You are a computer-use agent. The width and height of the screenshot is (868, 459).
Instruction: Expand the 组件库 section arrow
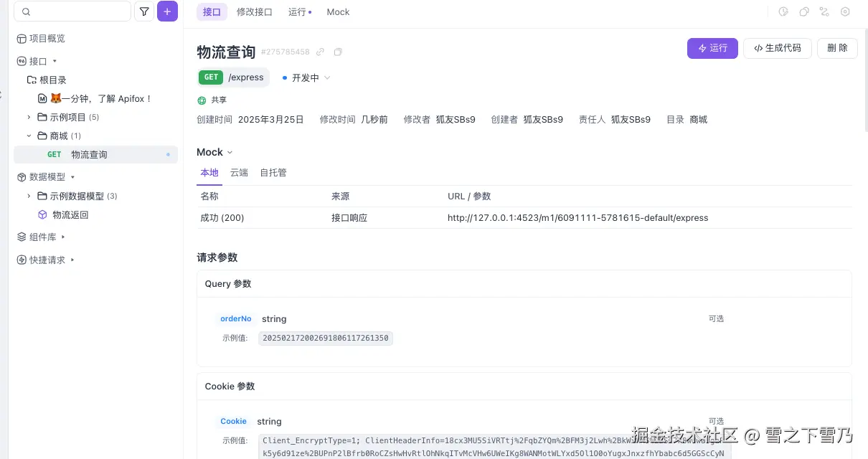pos(63,237)
